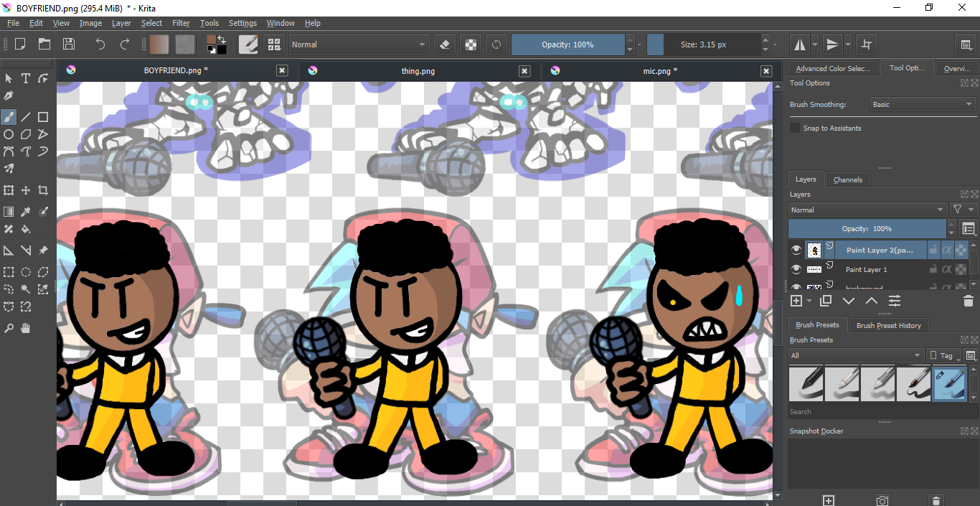Click the brush Opacity slider
The height and width of the screenshot is (506, 980).
coord(567,44)
